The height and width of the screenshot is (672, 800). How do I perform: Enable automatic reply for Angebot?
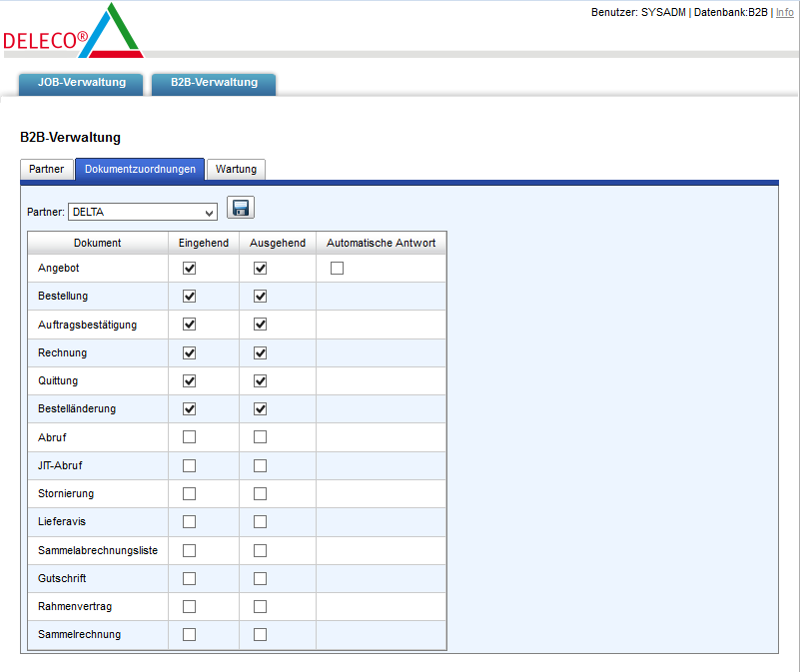(x=338, y=268)
